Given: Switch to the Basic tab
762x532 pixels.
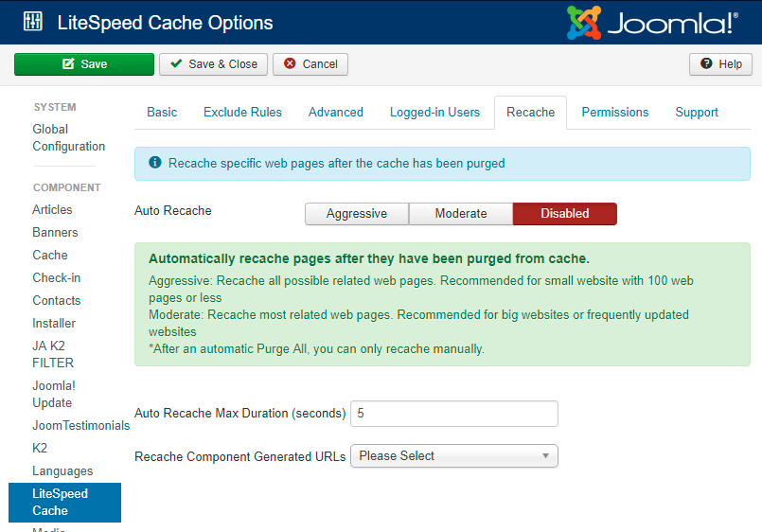Looking at the screenshot, I should pos(162,113).
